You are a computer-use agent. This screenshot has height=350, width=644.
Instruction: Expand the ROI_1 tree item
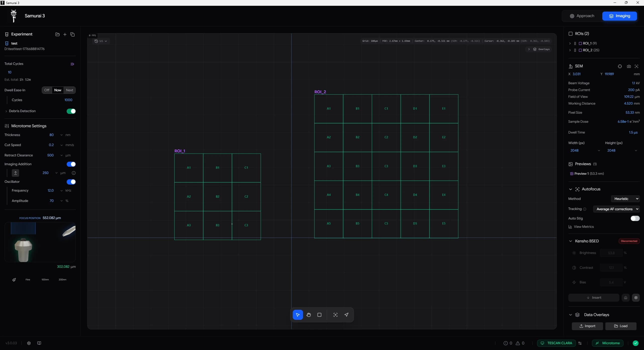coord(570,43)
